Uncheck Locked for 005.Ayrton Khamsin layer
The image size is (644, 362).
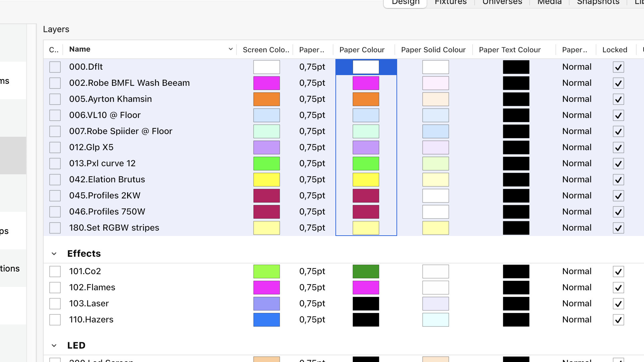point(618,99)
